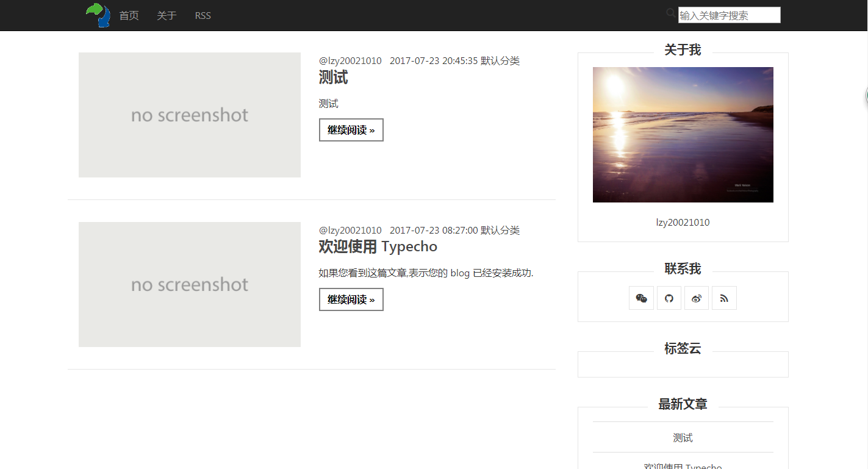The height and width of the screenshot is (469, 868).
Task: Go to 首页 in navigation bar
Action: coord(129,16)
